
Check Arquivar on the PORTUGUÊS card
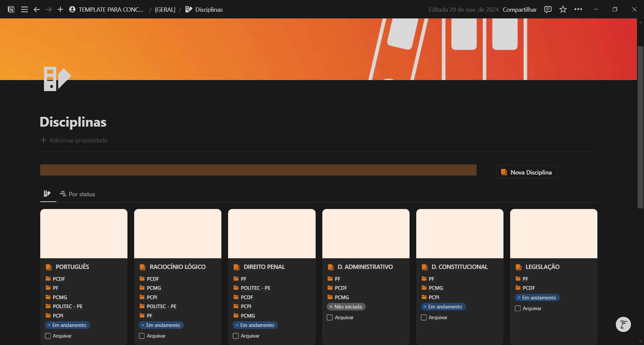48,336
